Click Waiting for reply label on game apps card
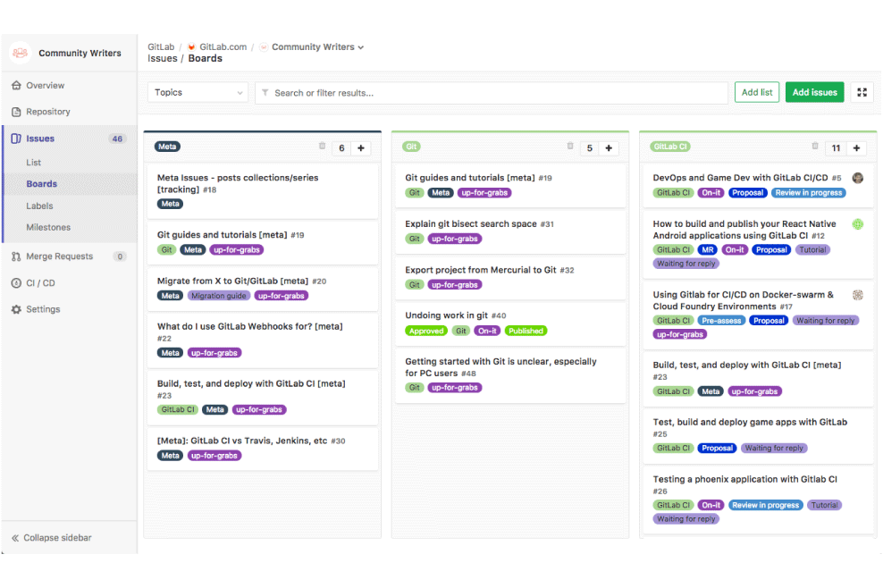Viewport: 883px width, 588px height. [x=774, y=449]
